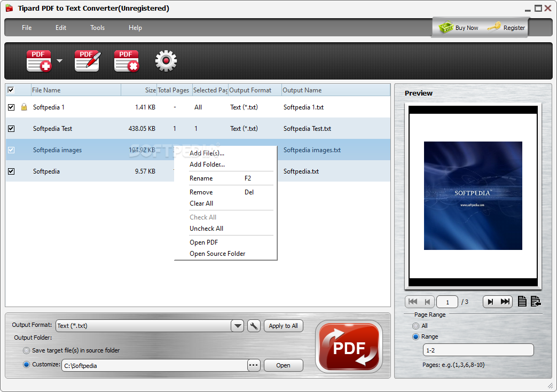
Task: Click the Add PDF file toolbar icon
Action: (39, 61)
